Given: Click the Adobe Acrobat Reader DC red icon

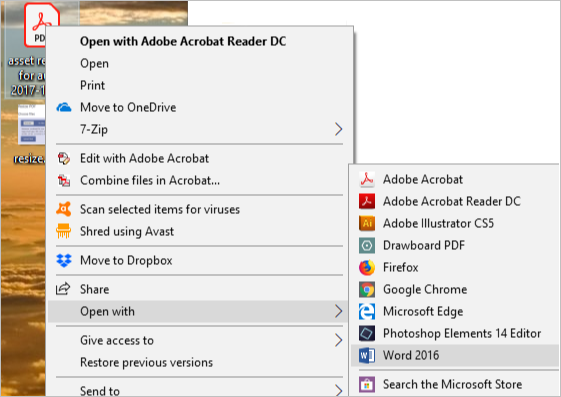Looking at the screenshot, I should point(367,201).
